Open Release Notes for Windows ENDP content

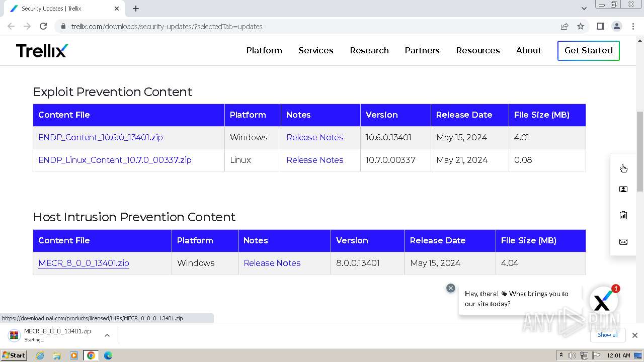pos(315,137)
